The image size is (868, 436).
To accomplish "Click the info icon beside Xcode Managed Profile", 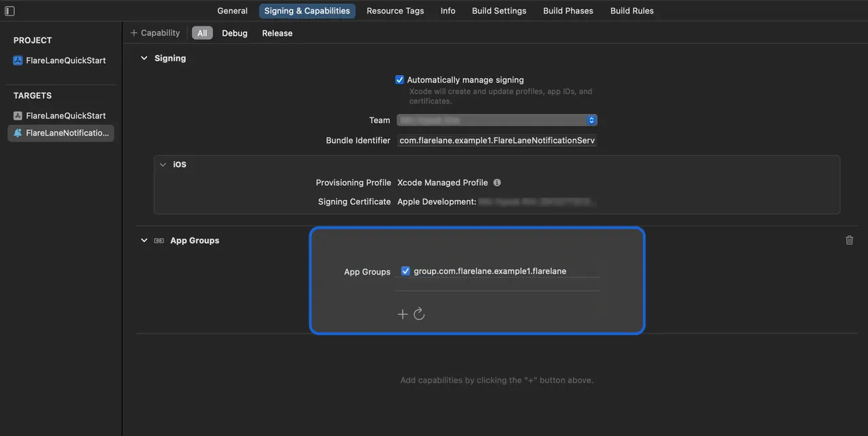I will (x=497, y=182).
